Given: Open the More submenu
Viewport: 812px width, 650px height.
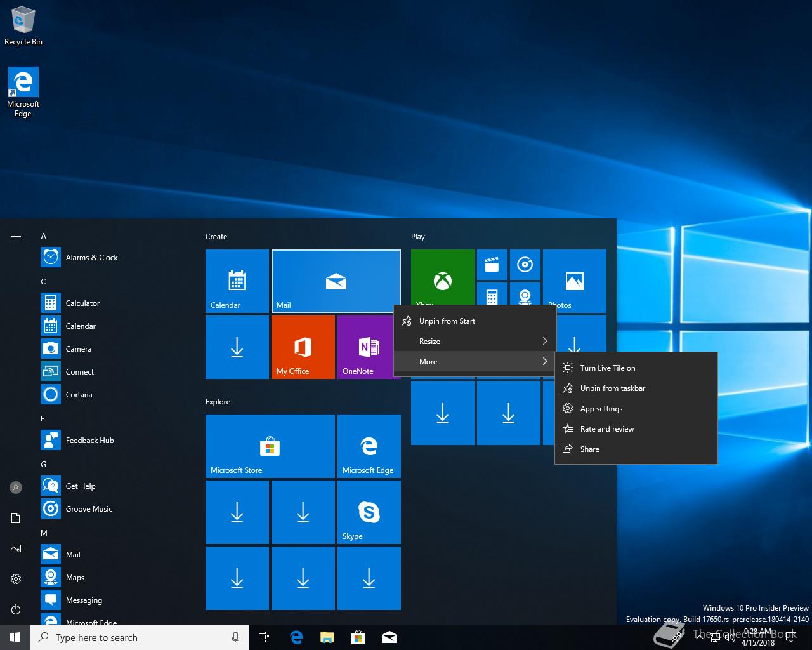Looking at the screenshot, I should click(475, 362).
